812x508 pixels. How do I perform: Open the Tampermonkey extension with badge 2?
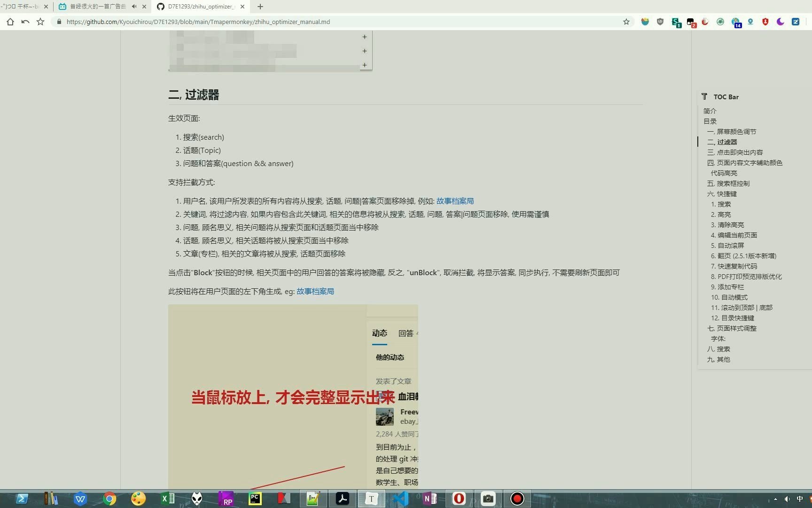pos(691,22)
